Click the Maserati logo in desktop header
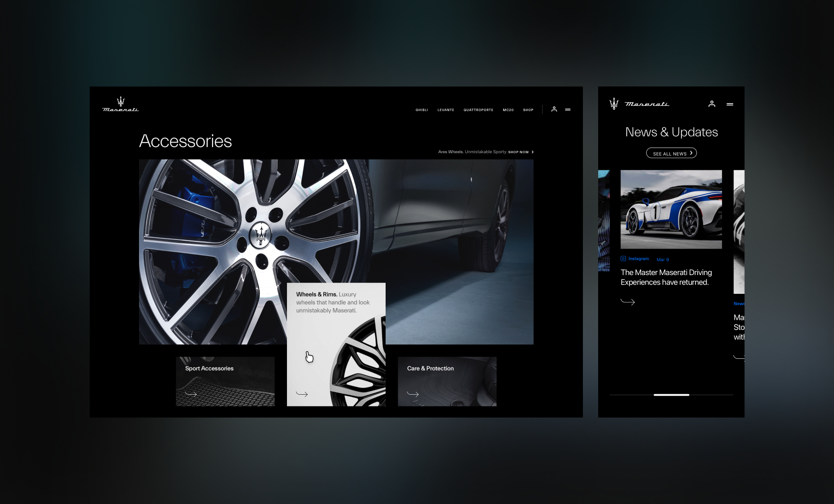The image size is (834, 504). pyautogui.click(x=121, y=104)
